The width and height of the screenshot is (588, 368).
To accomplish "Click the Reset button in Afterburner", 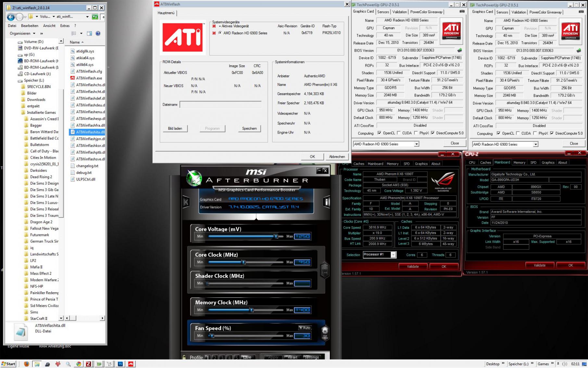I will [x=292, y=357].
